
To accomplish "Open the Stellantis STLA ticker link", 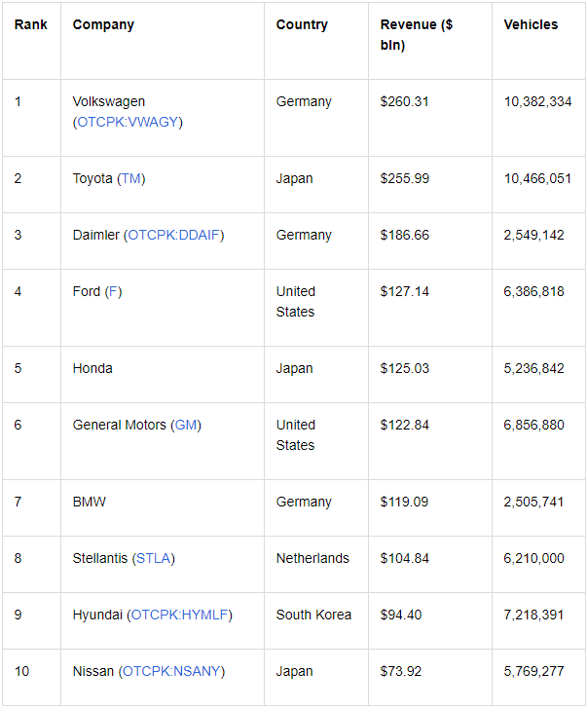I will 153,558.
